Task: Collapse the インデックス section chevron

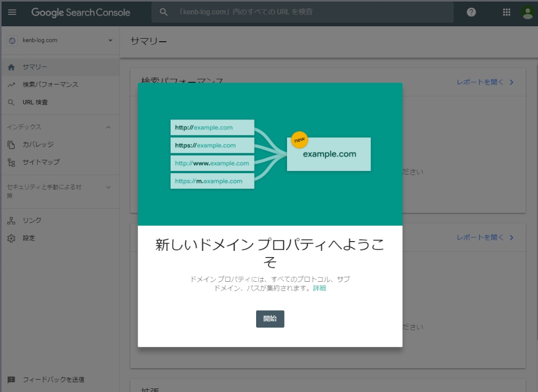Action: tap(109, 126)
